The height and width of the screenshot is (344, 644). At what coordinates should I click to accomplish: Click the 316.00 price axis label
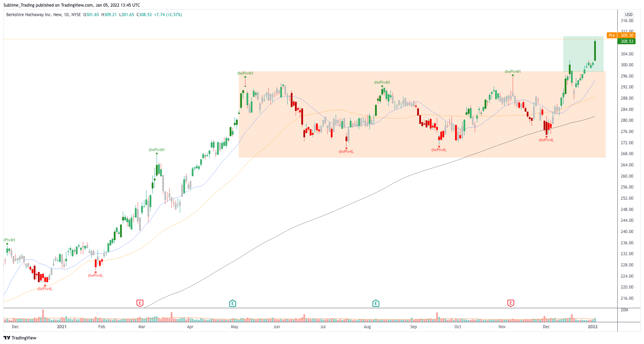(x=627, y=21)
